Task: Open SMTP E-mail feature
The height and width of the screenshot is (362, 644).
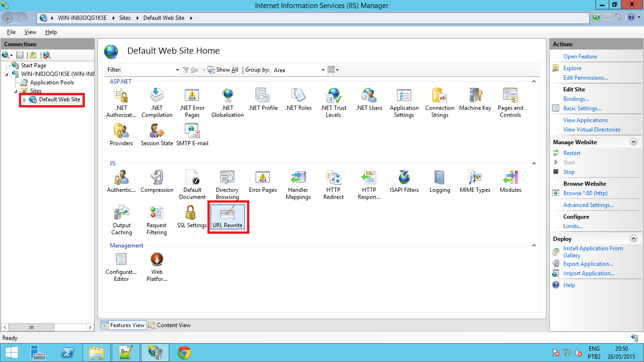Action: [x=192, y=134]
